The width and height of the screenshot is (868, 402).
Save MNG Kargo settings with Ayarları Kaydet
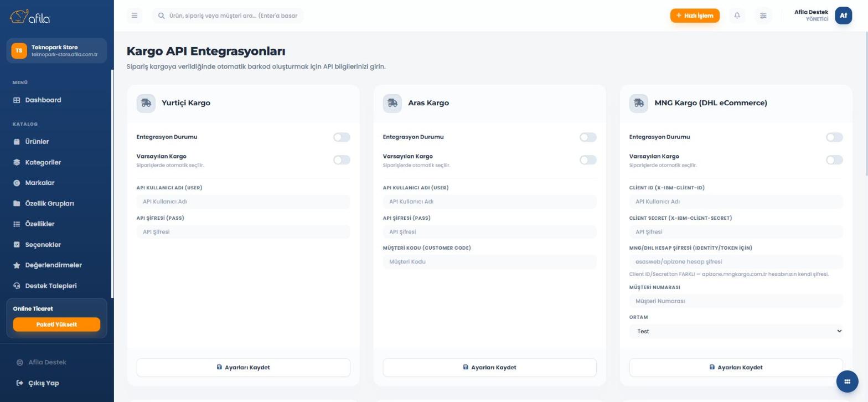pyautogui.click(x=736, y=367)
